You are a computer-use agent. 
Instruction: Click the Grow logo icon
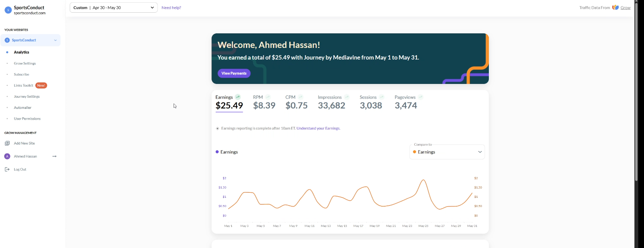615,8
